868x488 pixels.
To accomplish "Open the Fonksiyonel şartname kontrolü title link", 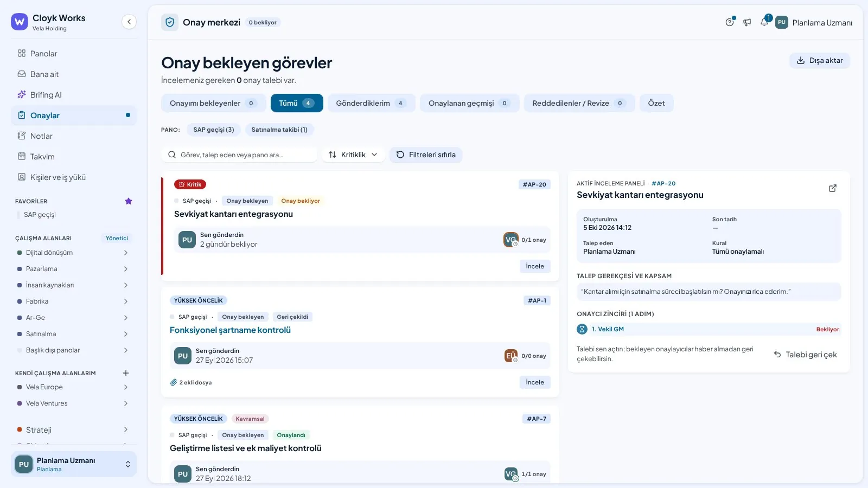I will (x=230, y=330).
